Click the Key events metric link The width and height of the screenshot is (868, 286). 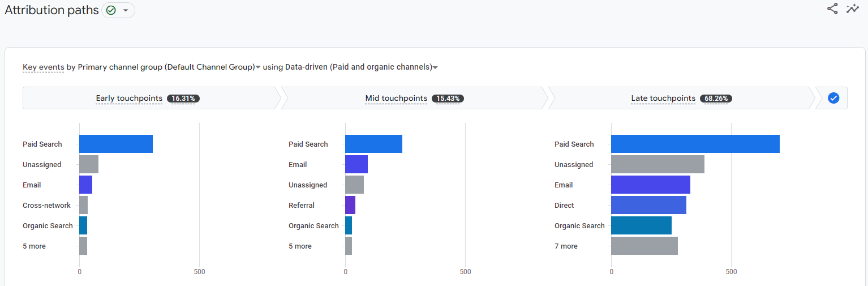pyautogui.click(x=43, y=67)
